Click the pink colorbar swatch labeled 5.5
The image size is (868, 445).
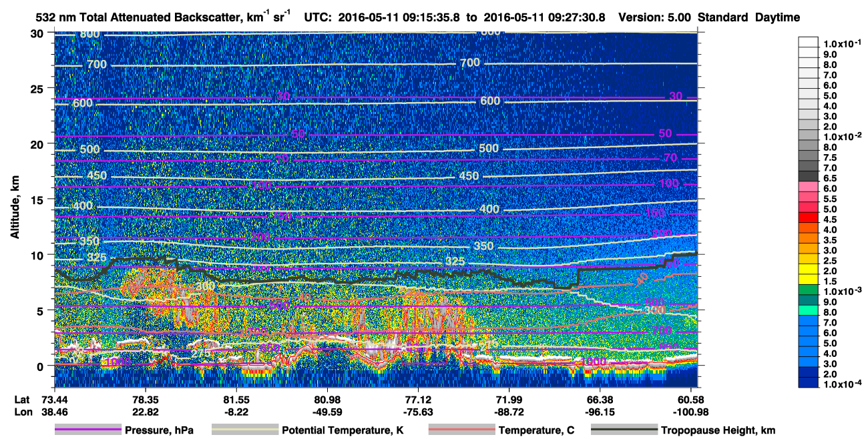[x=809, y=197]
